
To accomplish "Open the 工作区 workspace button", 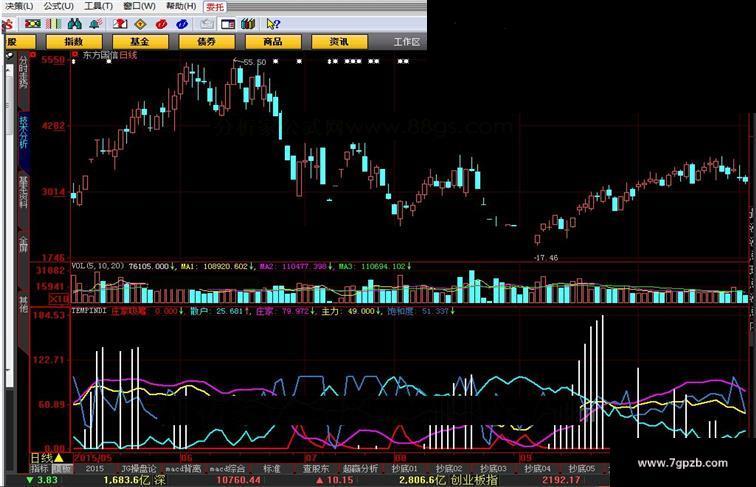I will (406, 42).
